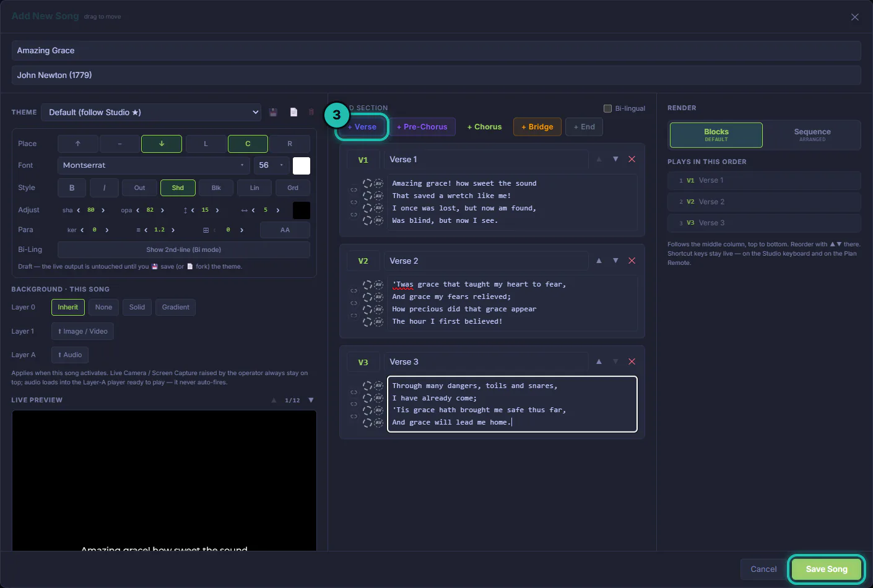The width and height of the screenshot is (873, 588).
Task: Move the Verse 1 section down
Action: click(x=615, y=159)
